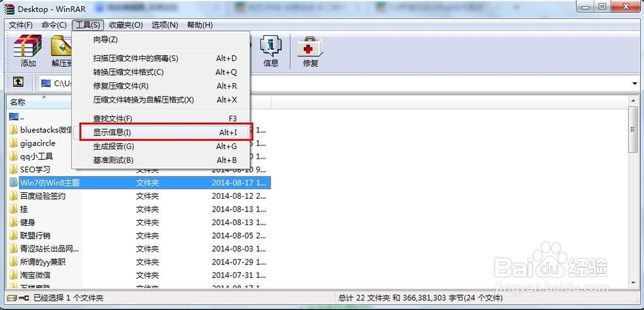Image resolution: width=644 pixels, height=310 pixels.
Task: Click the folder icon of gigacircle
Action: click(x=14, y=143)
